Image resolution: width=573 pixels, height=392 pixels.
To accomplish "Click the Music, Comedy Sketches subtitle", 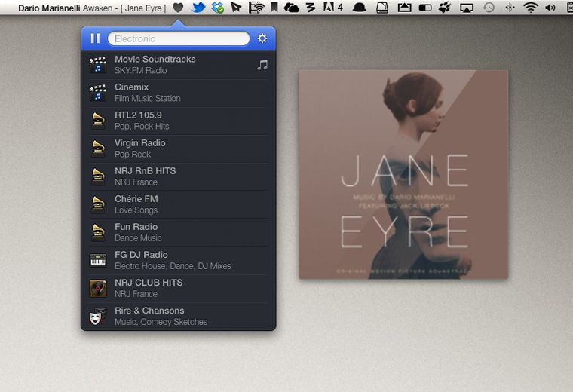I will click(x=161, y=322).
